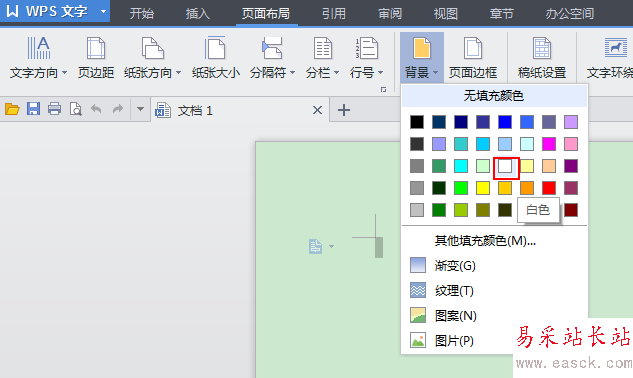Switch to the 审阅 review tab

pos(390,14)
